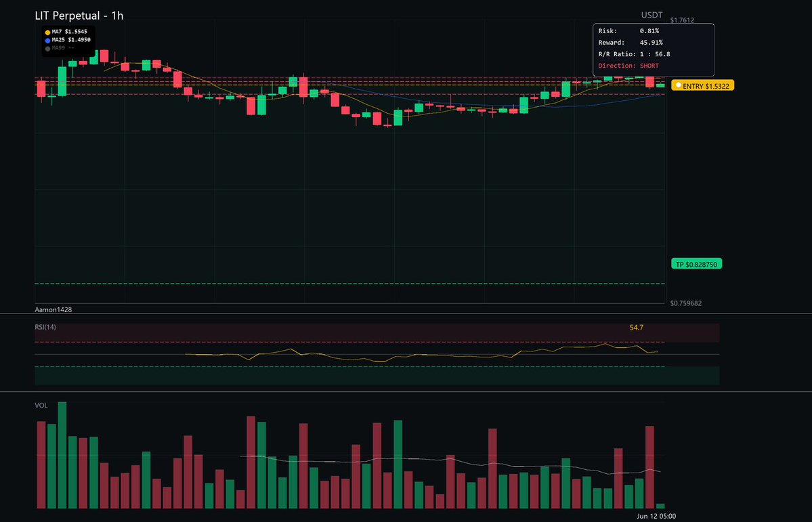
Task: Click the Reward: 45.91% row
Action: point(631,43)
